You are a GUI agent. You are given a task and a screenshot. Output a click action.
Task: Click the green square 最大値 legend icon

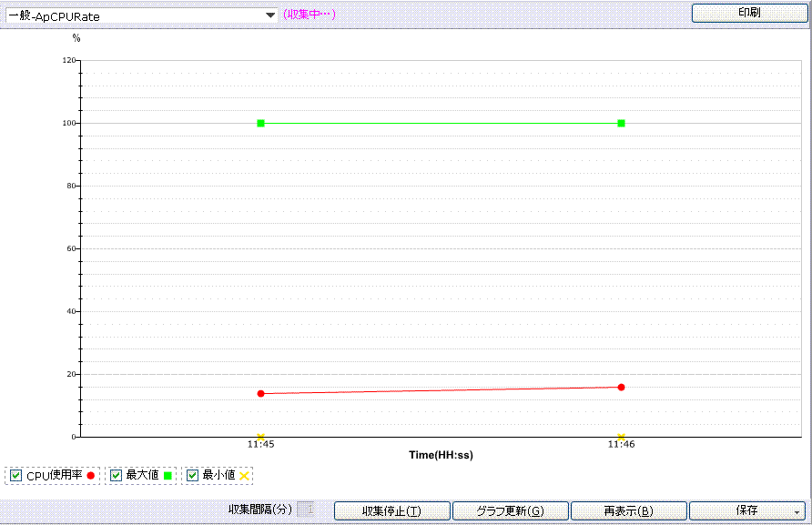coord(167,475)
